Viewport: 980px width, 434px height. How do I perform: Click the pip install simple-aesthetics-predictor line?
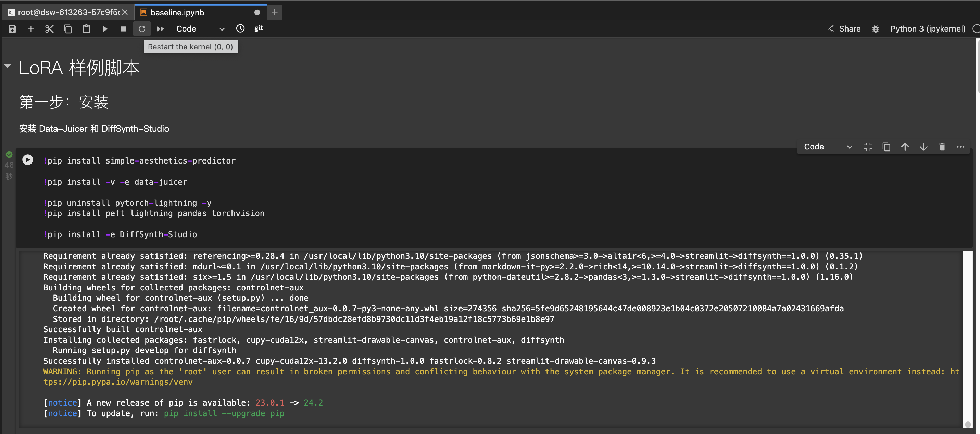point(139,161)
